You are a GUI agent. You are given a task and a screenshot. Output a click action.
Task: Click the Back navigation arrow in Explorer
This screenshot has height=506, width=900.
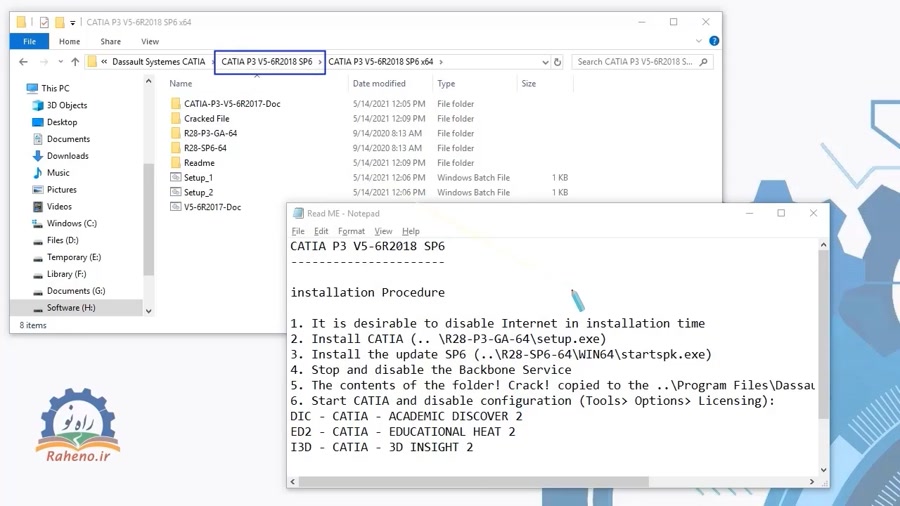[x=24, y=62]
